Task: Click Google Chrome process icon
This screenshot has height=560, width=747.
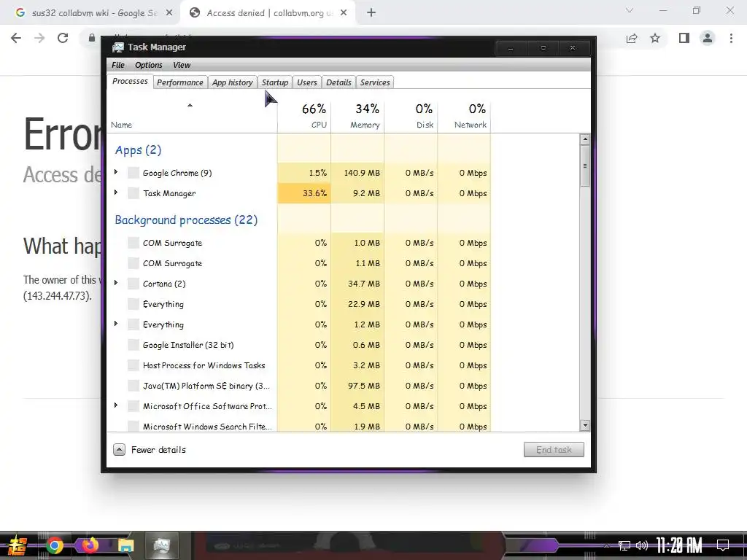Action: (133, 173)
